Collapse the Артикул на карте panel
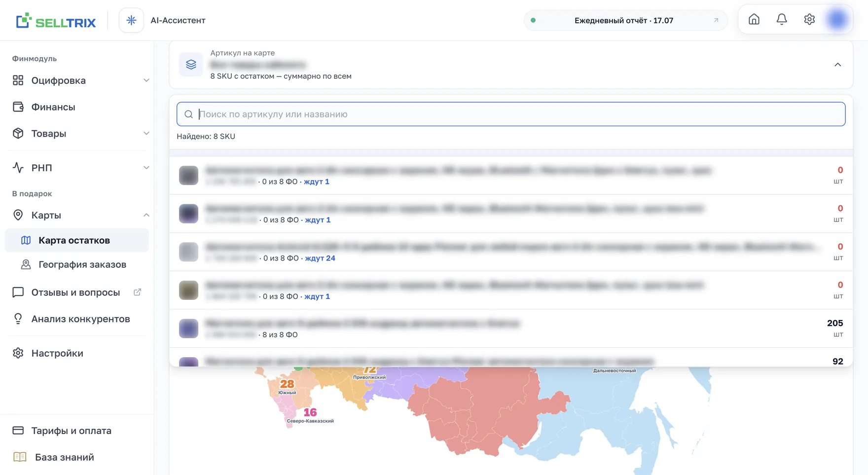The width and height of the screenshot is (868, 475). coord(837,65)
